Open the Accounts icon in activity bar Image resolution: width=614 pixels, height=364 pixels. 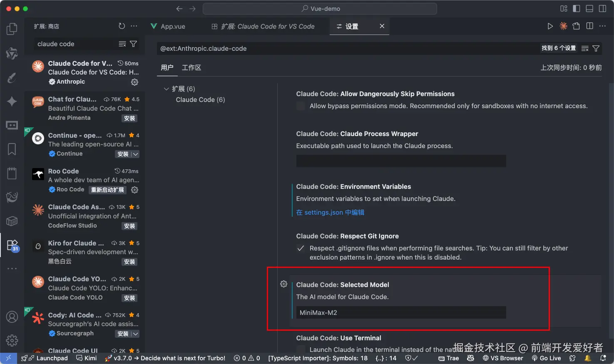click(12, 317)
